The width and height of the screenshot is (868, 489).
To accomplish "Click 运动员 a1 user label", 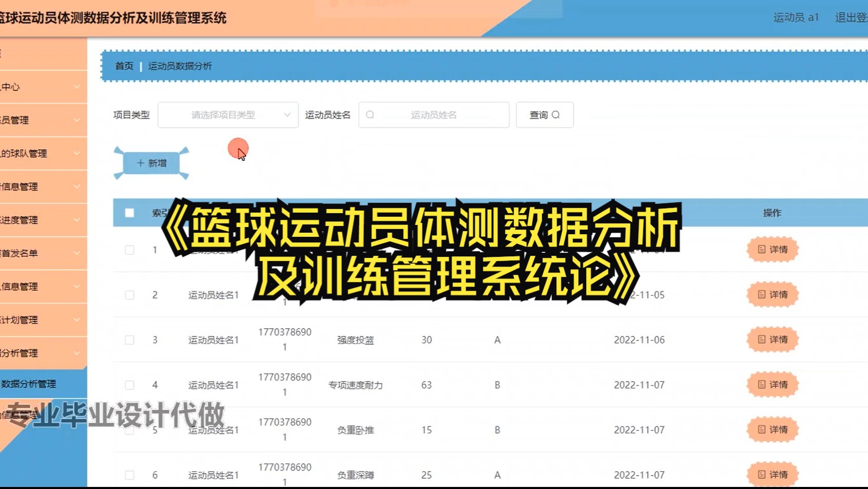I will tap(796, 17).
